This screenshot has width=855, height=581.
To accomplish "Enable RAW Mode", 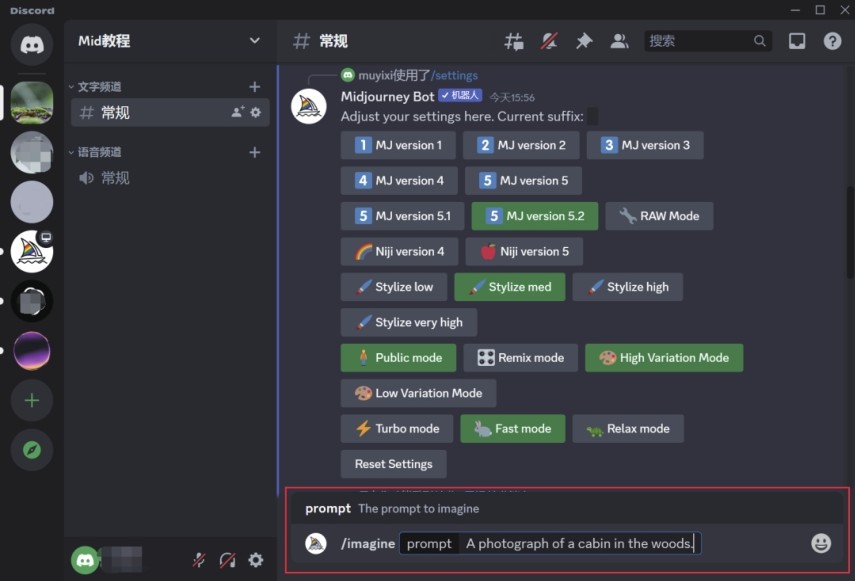I will [659, 216].
